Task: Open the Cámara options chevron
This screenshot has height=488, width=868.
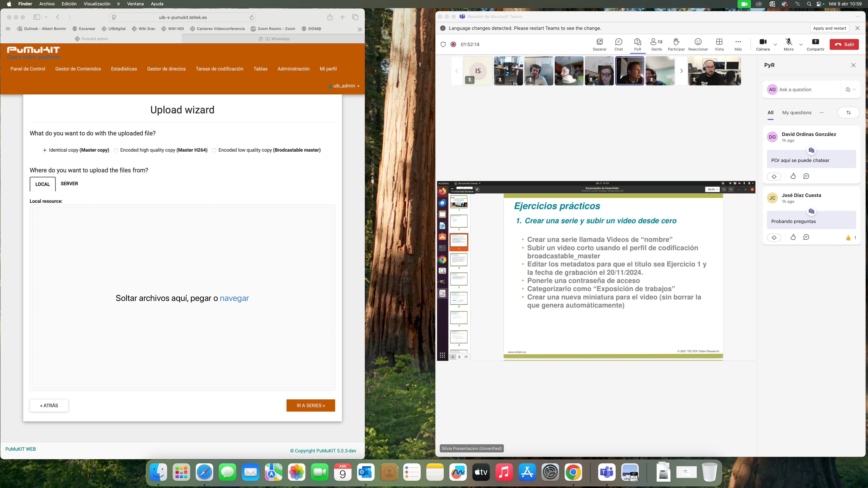Action: (775, 44)
